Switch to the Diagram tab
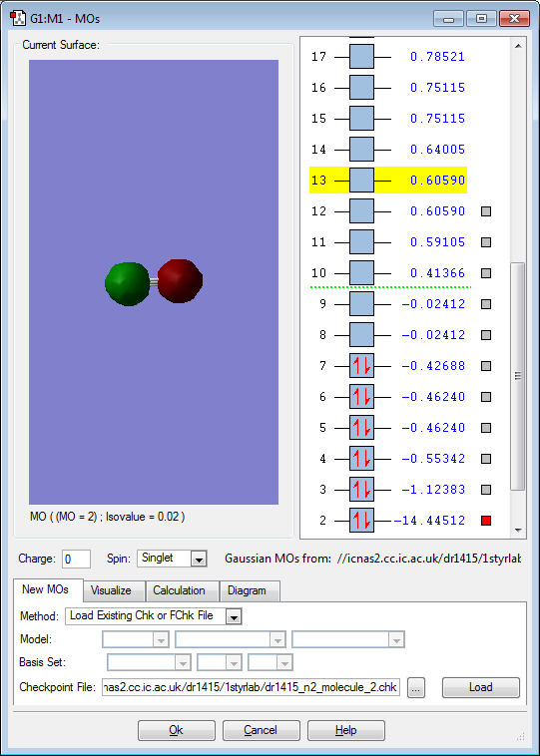540x756 pixels. tap(249, 590)
